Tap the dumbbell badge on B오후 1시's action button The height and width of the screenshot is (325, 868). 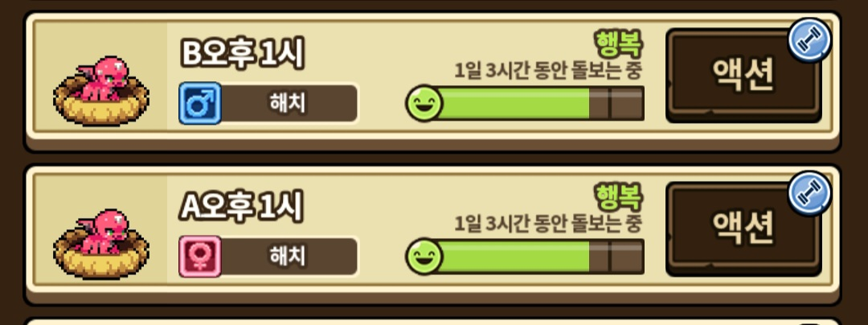click(x=809, y=40)
